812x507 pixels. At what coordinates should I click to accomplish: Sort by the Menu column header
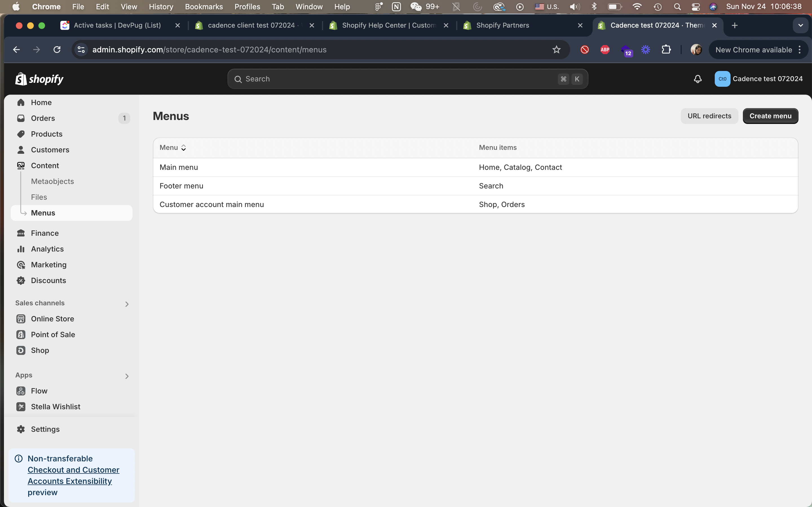173,148
